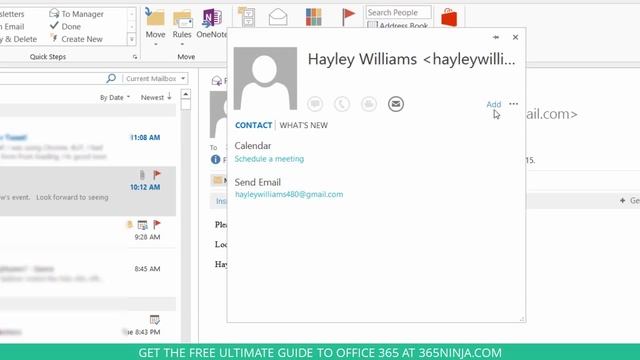
Task: Click the info icon in reading pane
Action: click(216, 160)
